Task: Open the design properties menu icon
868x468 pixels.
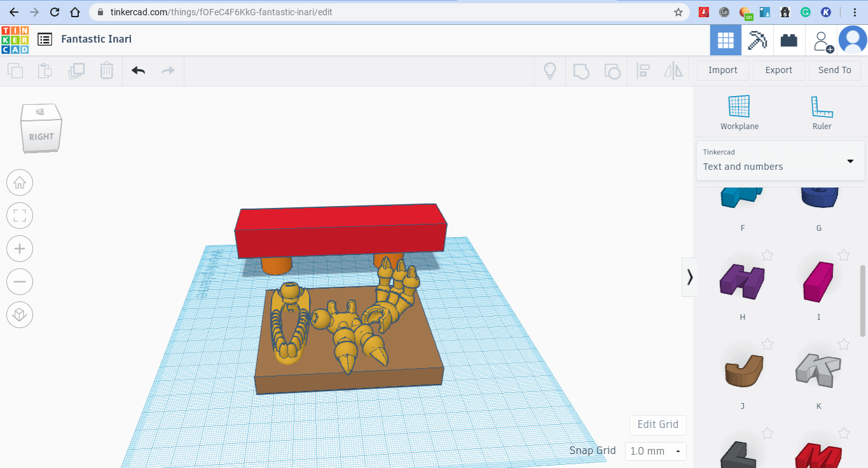Action: 45,39
